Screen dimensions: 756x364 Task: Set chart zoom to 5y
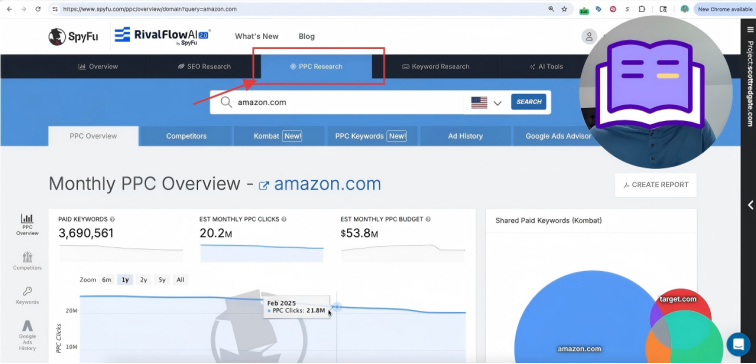coord(162,280)
